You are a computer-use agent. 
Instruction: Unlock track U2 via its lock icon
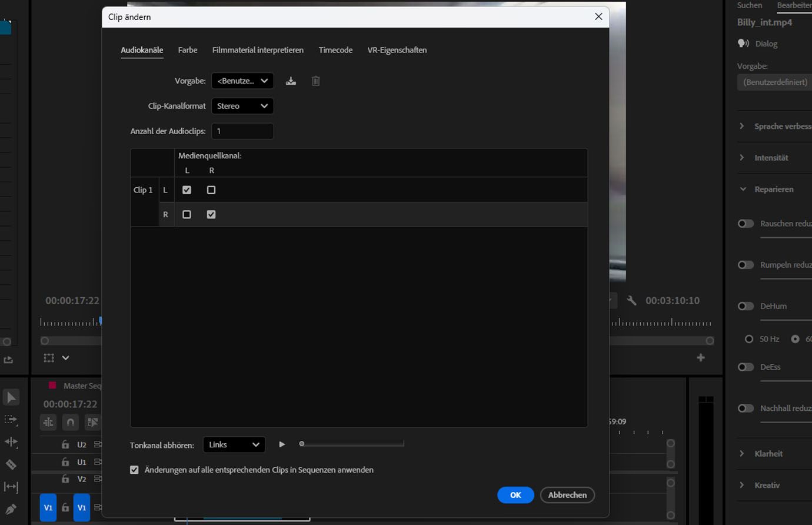click(x=65, y=444)
